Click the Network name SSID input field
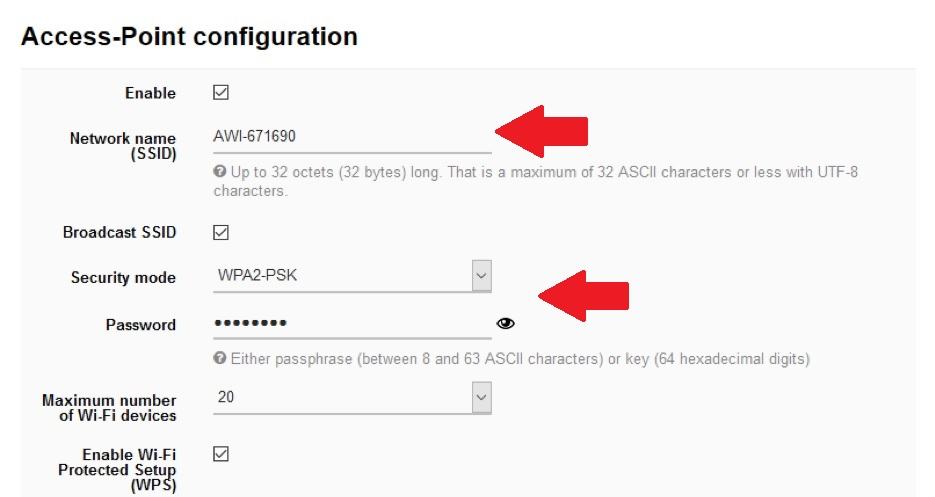The height and width of the screenshot is (497, 935). [351, 136]
